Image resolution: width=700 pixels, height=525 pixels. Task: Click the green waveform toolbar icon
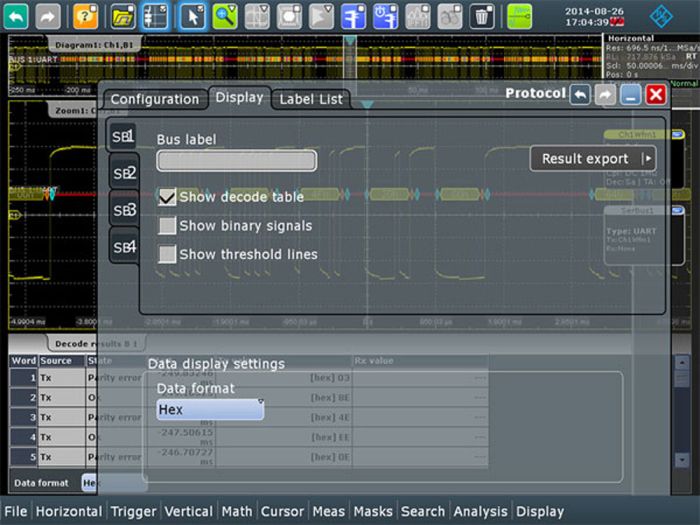[520, 17]
